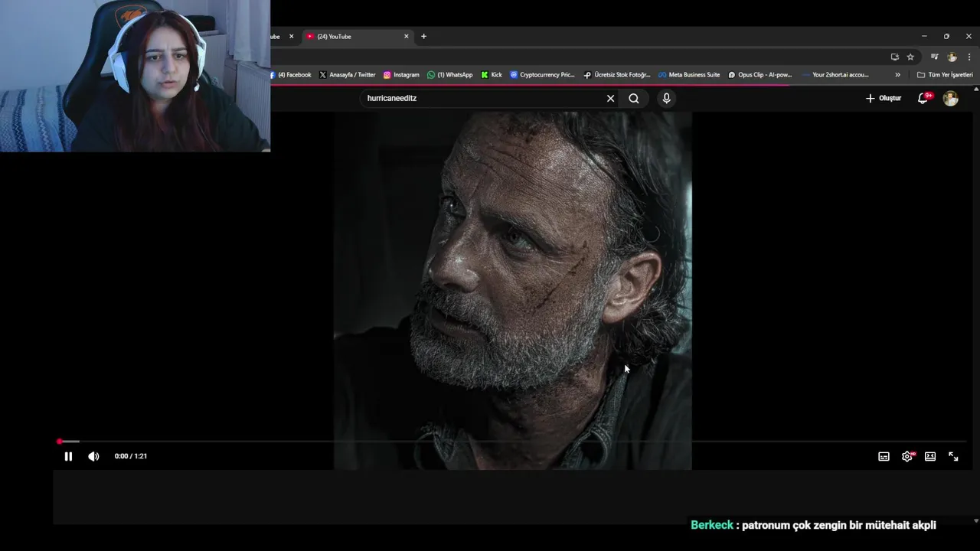
Task: Open a new browser tab
Action: [x=423, y=36]
